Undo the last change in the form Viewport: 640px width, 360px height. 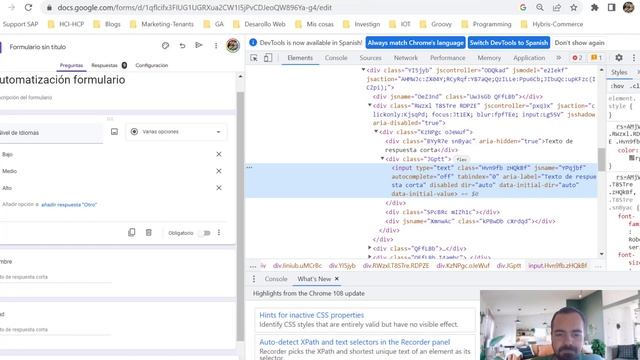pyautogui.click(x=182, y=45)
